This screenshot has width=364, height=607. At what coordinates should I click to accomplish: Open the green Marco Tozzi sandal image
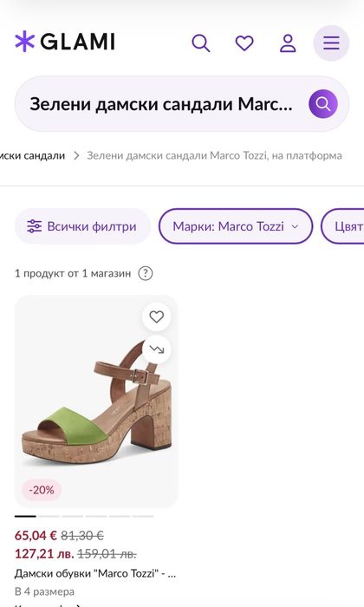click(x=96, y=401)
